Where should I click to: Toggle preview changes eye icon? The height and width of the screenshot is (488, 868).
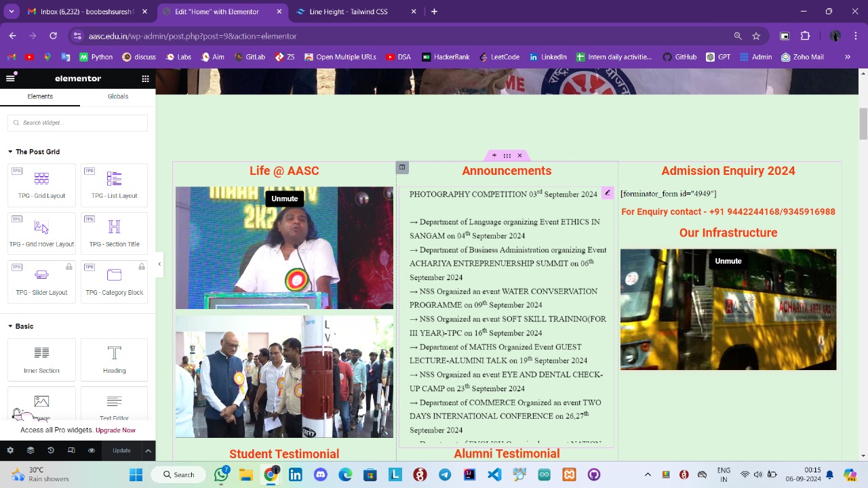coord(92,451)
